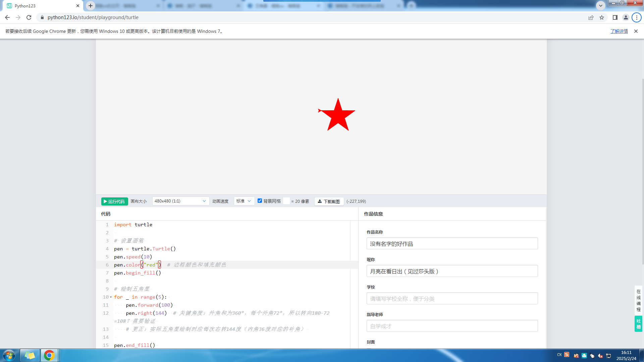Click the 指导老师 instructor field

(452, 326)
